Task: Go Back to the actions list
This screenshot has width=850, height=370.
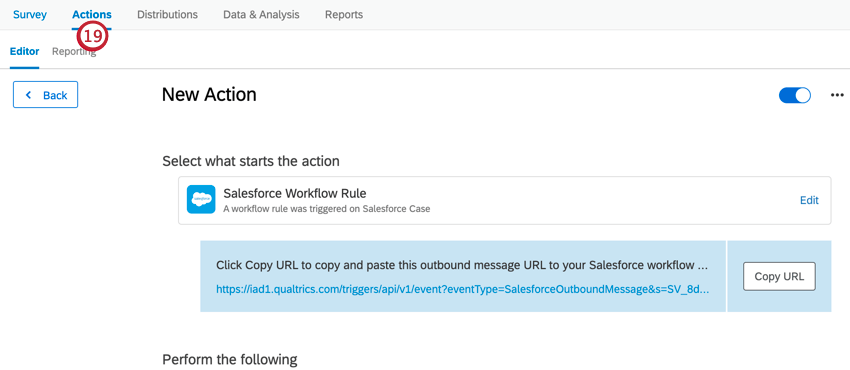Action: [x=46, y=95]
